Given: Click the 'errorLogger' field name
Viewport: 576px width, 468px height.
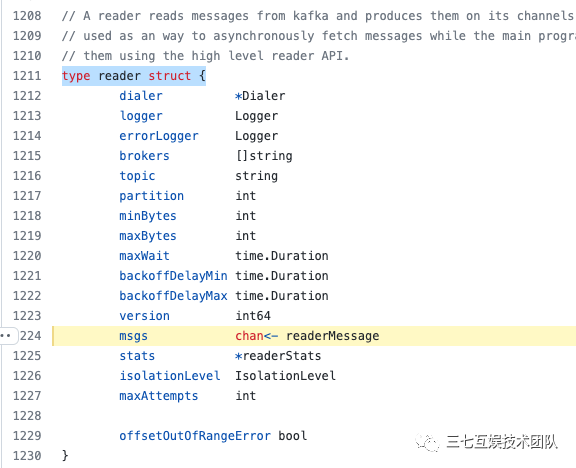Looking at the screenshot, I should [159, 136].
